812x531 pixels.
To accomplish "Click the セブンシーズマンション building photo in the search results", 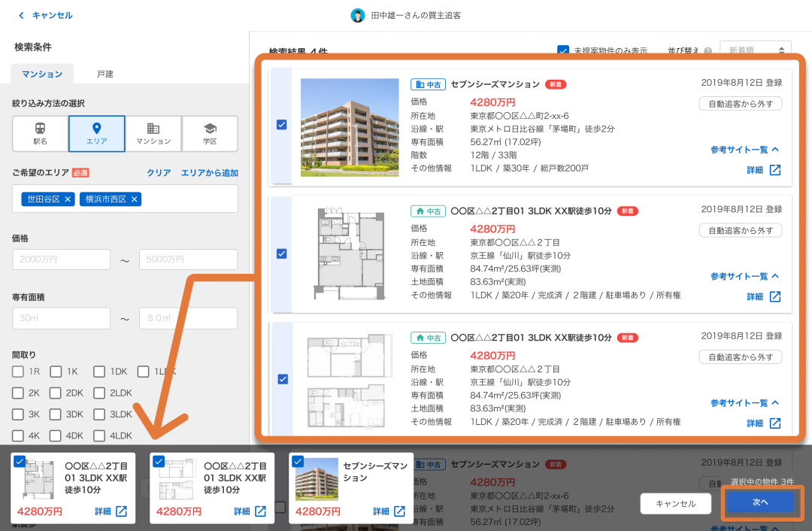I will click(x=350, y=127).
